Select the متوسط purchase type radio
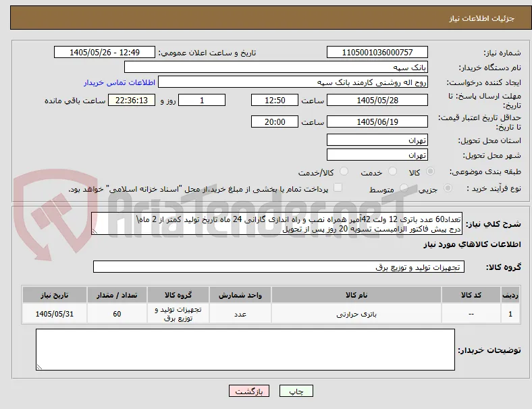The height and width of the screenshot is (409, 532). 404,188
